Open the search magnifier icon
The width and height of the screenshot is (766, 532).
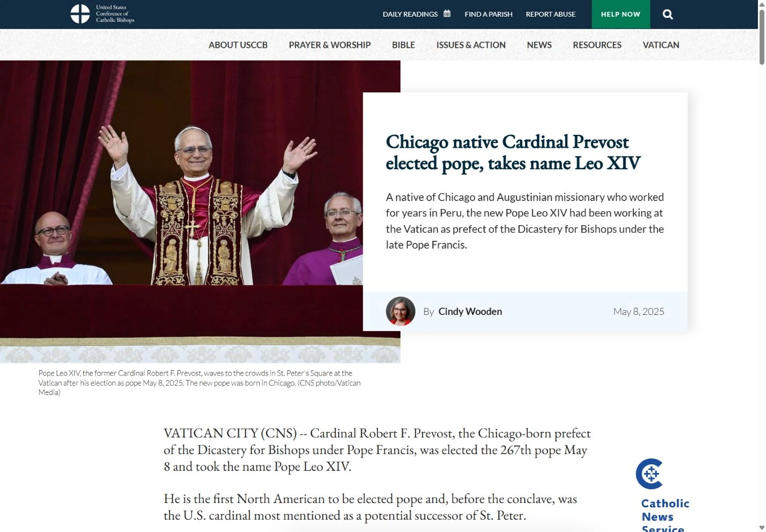pos(668,15)
